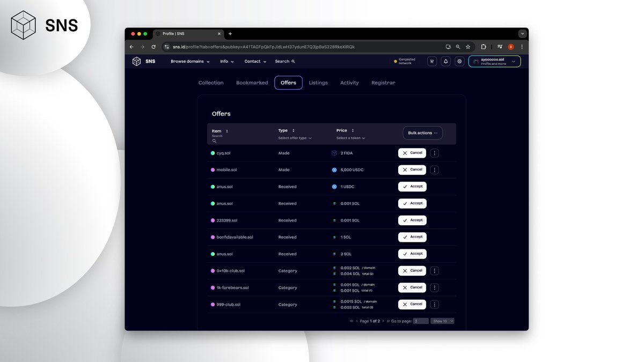Switch to the Bookmarked tab
This screenshot has height=362, width=644.
[252, 83]
